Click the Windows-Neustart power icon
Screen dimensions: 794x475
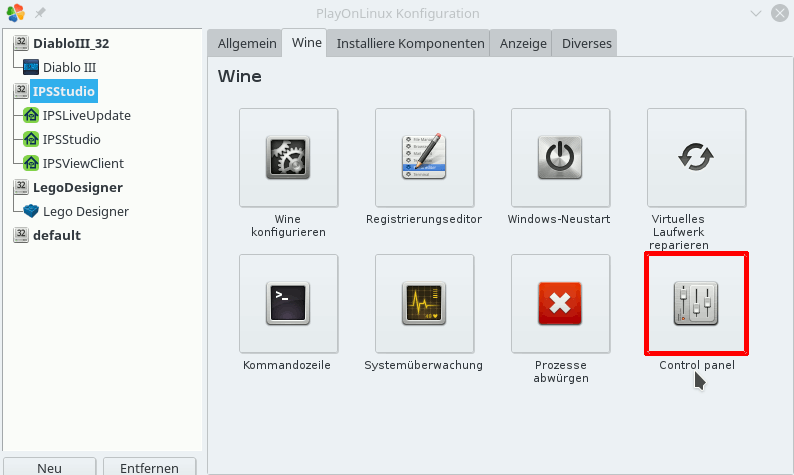(560, 157)
